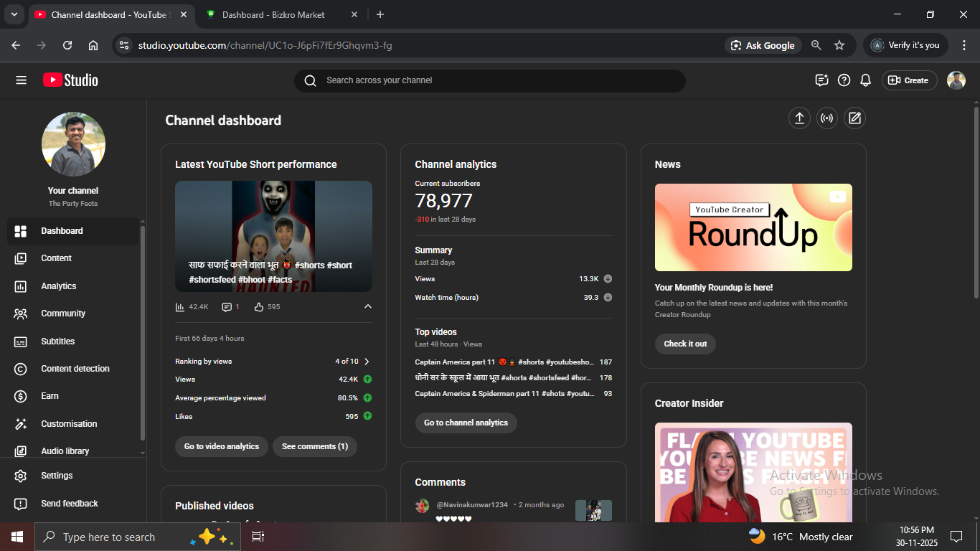Toggle the hamburger menu in Studio header

coord(21,80)
